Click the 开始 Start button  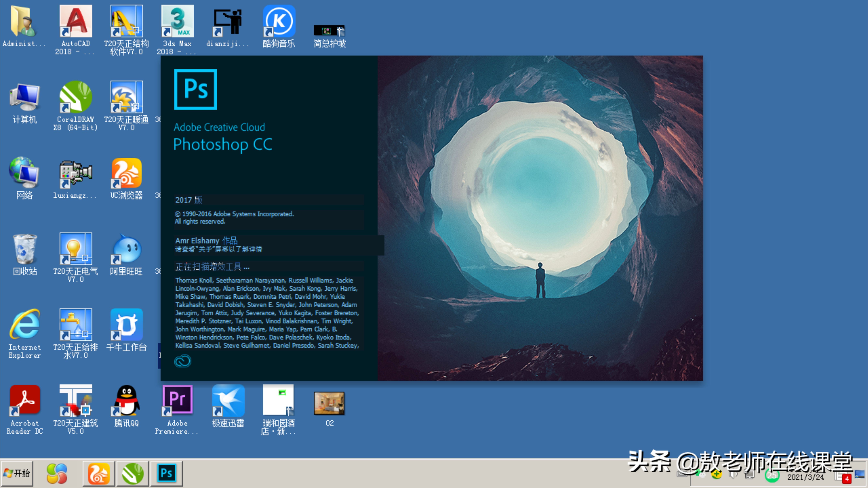(x=17, y=473)
